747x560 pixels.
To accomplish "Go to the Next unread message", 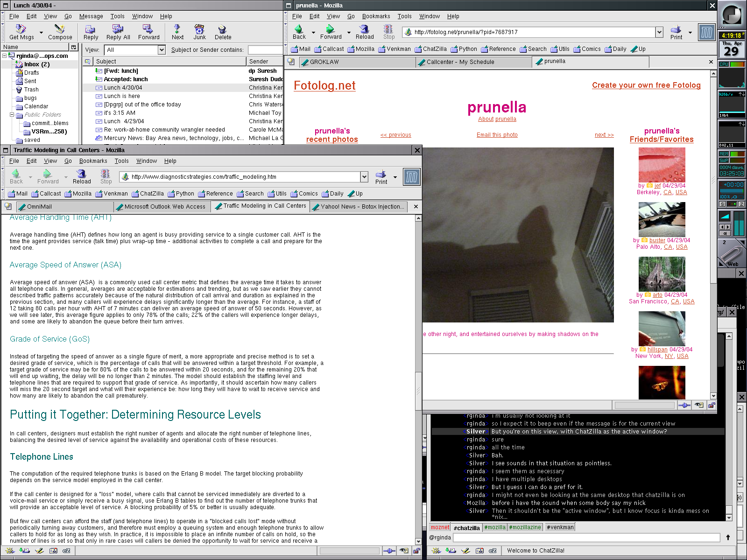I will pos(177,32).
